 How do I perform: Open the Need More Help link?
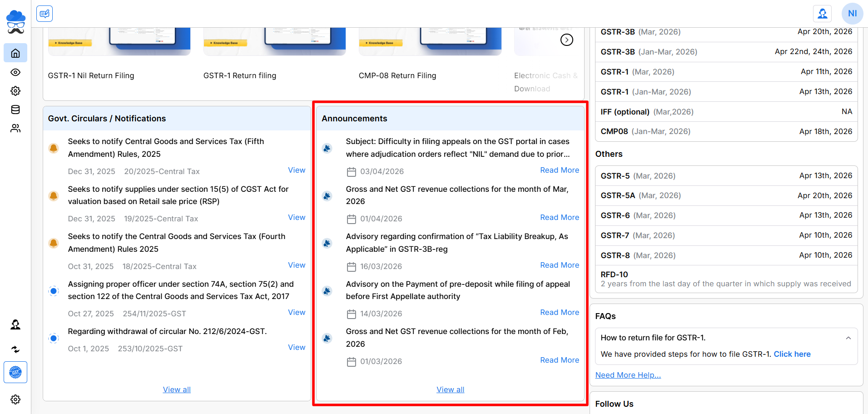[x=628, y=375]
